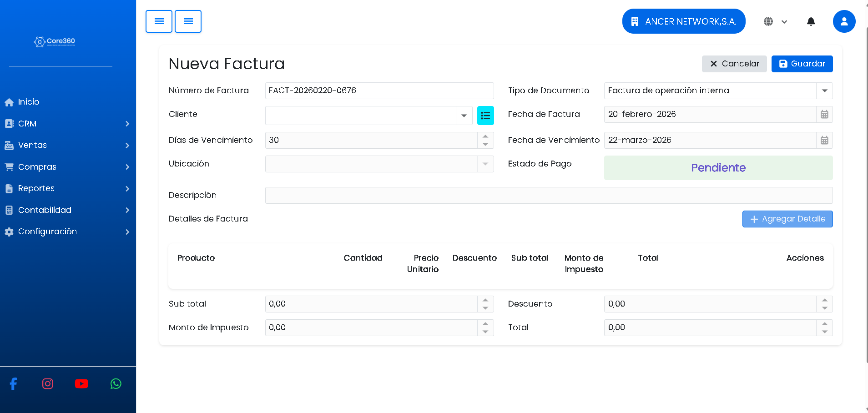
Task: Click the Descripción input field
Action: click(548, 196)
